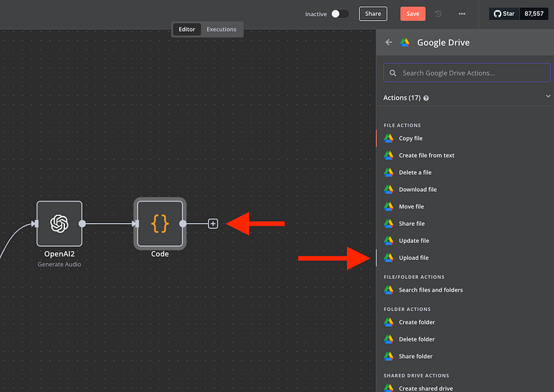The height and width of the screenshot is (392, 554).
Task: Select the Copy file action
Action: click(411, 139)
